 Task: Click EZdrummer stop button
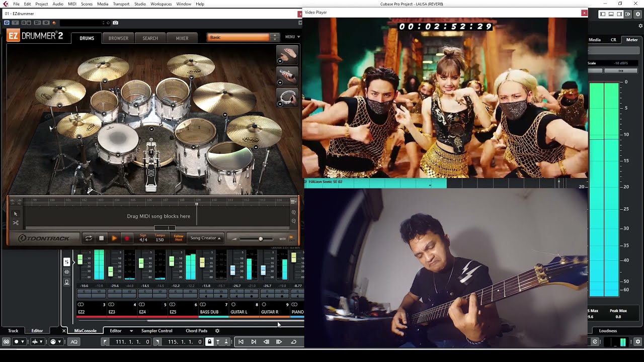[x=101, y=238]
